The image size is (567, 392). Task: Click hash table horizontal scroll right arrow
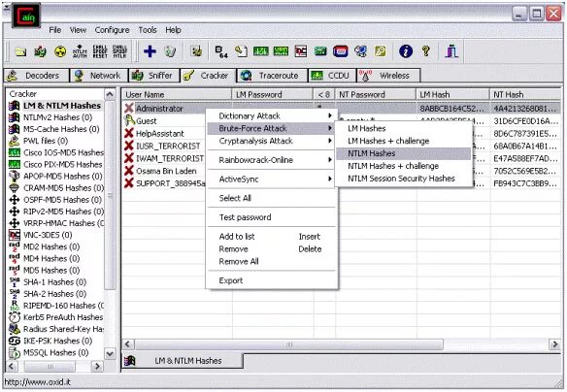pos(554,344)
